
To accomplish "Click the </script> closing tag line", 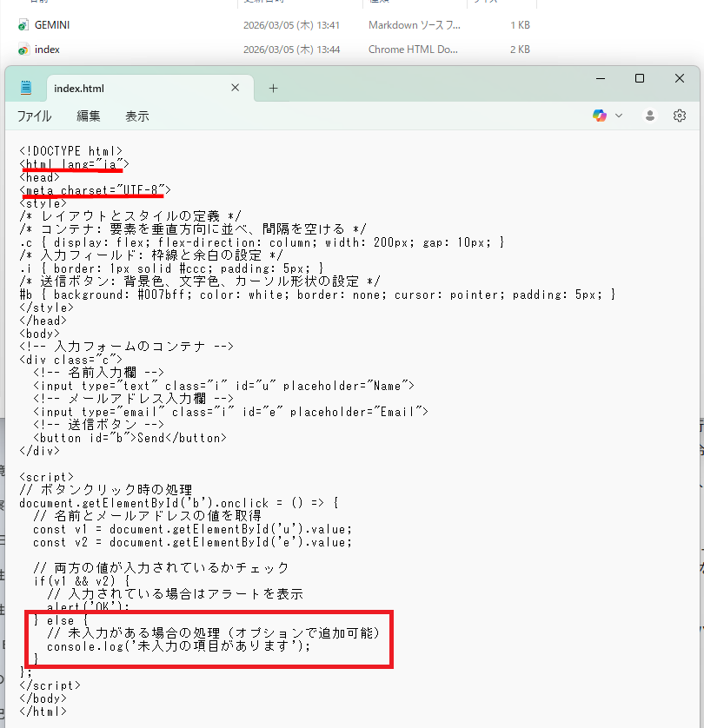I will pos(50,685).
